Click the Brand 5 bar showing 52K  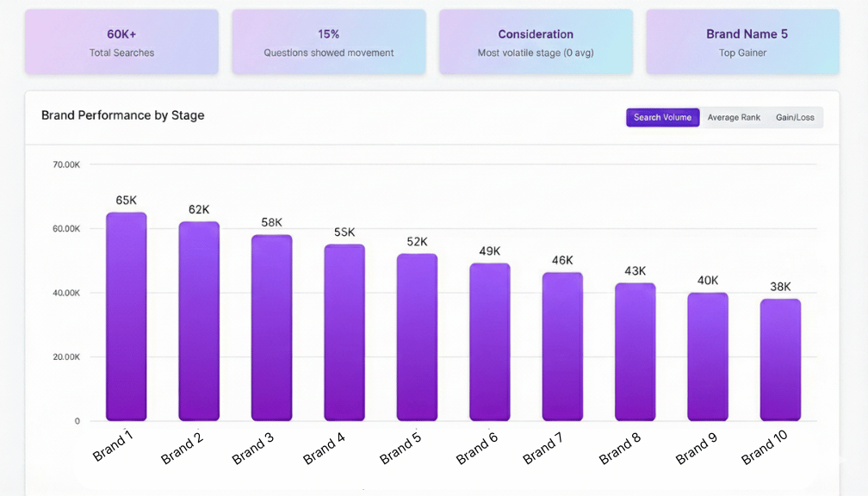click(x=417, y=338)
